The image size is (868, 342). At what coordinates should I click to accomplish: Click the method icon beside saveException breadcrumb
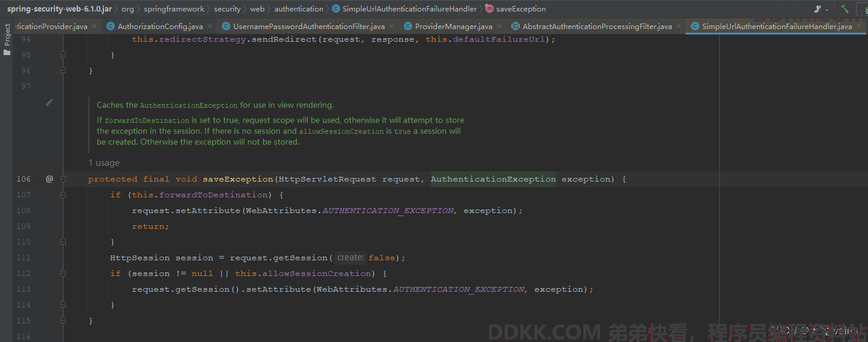489,9
